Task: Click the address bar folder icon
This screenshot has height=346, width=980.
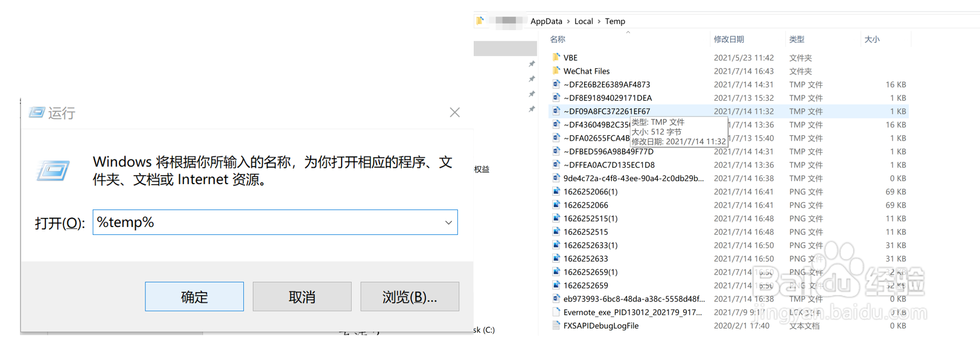Action: point(480,21)
